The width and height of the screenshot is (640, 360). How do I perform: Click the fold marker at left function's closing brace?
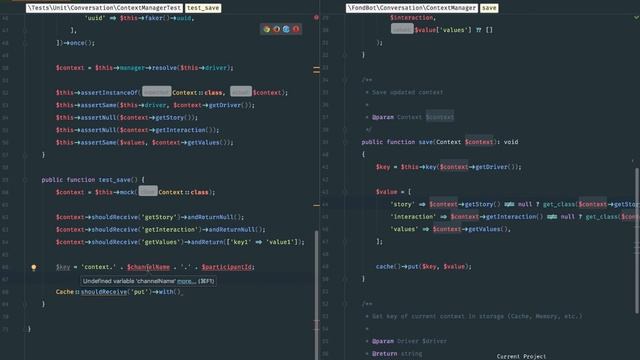[x=25, y=304]
